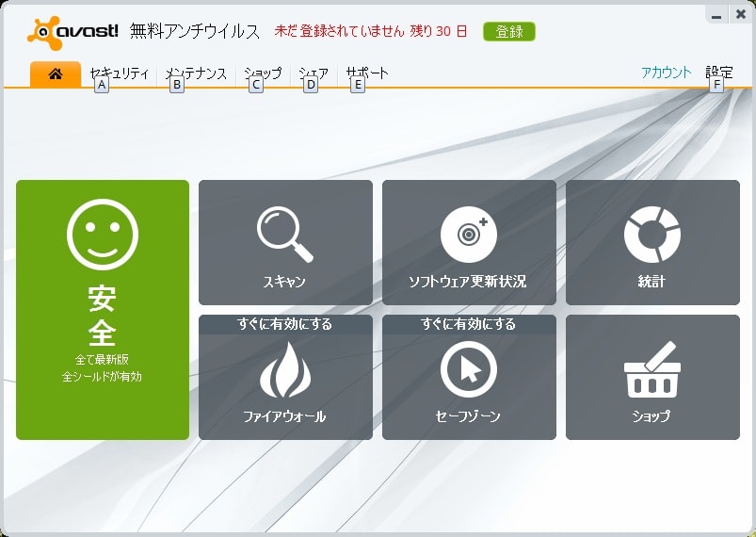Click the magnifying glass scan icon
The height and width of the screenshot is (537, 756).
[x=285, y=235]
